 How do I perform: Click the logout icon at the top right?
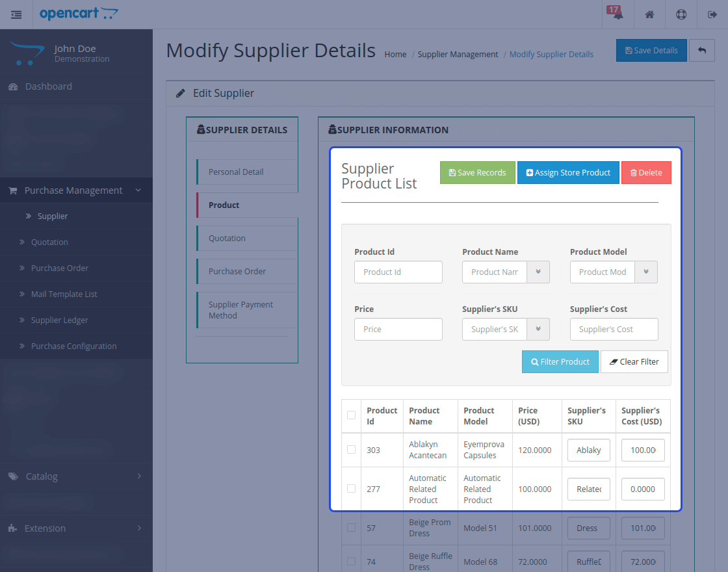point(712,14)
